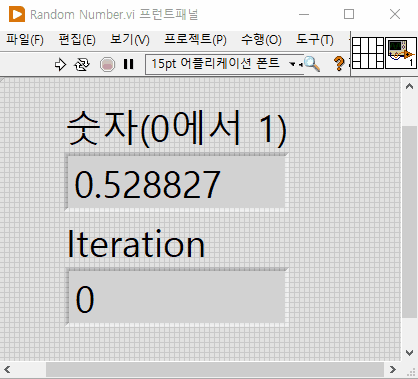Close the Random Number.vi window
Viewport: 418px width, 379px height.
(395, 14)
